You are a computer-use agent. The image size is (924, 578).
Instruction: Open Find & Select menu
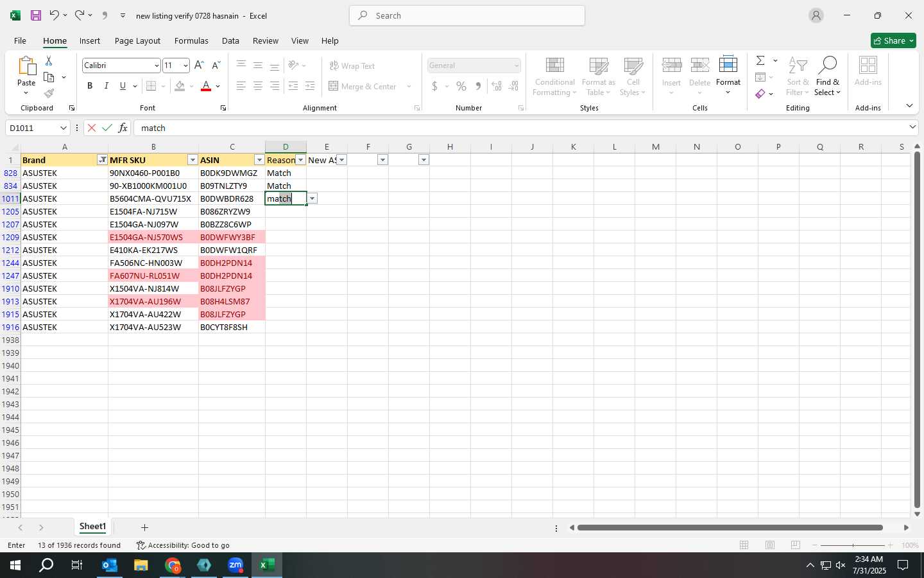(x=827, y=76)
